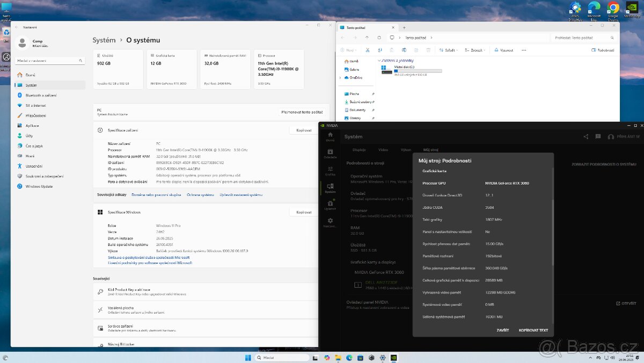This screenshot has width=644, height=363.
Task: Switch to Video tab in NVIDIA app
Action: click(x=383, y=150)
